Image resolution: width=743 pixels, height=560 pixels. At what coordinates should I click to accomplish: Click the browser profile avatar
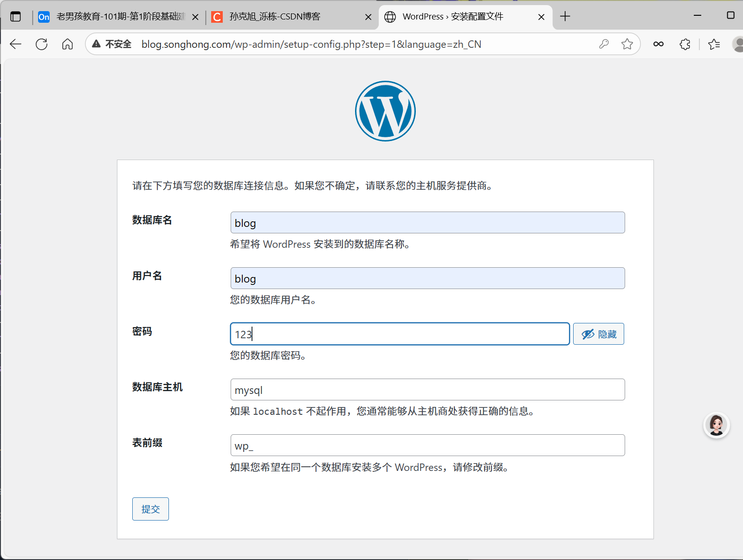737,44
